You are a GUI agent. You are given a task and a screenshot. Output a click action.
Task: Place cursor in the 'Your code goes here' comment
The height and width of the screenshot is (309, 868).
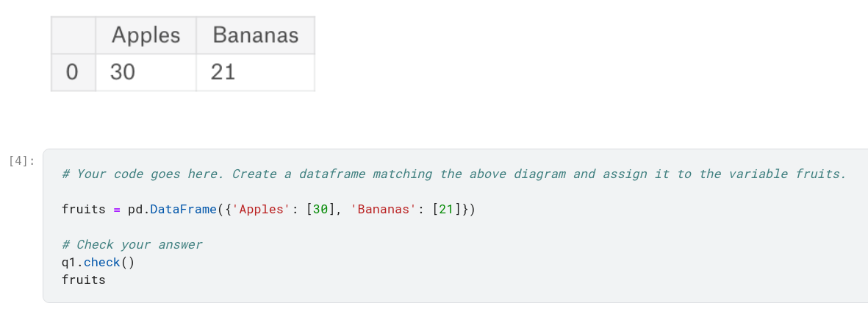453,174
